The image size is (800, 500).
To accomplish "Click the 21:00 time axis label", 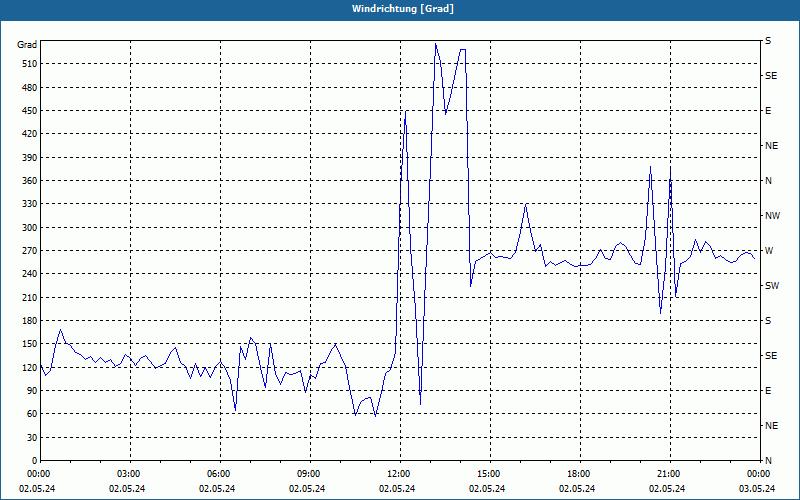I will click(x=669, y=474).
